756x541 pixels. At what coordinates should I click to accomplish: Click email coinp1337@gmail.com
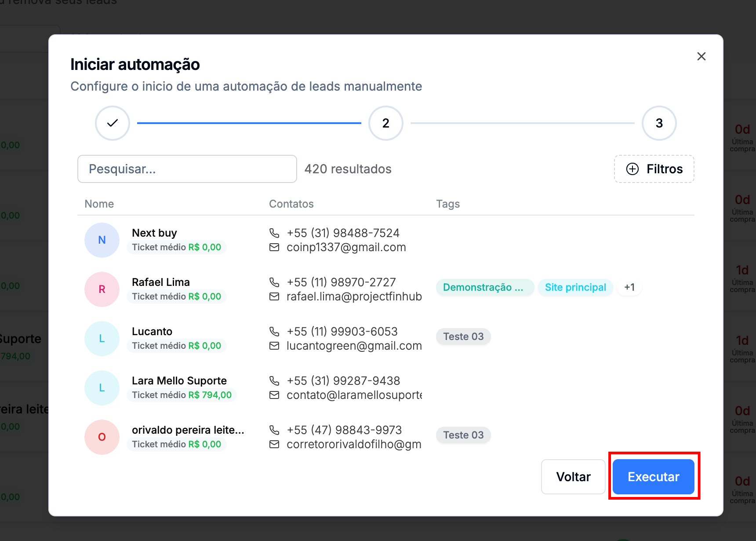pos(346,247)
